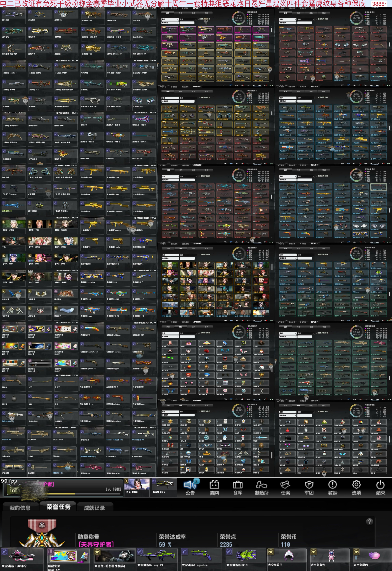Screen dimensions: 392x571
Task: Click the 荣誉币 value 110
Action: [x=285, y=544]
